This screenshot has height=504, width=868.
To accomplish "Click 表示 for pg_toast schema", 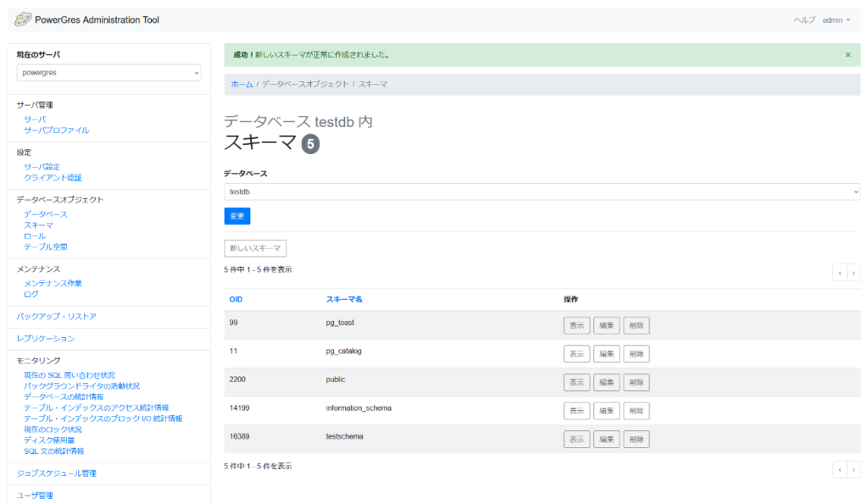I will pyautogui.click(x=576, y=325).
